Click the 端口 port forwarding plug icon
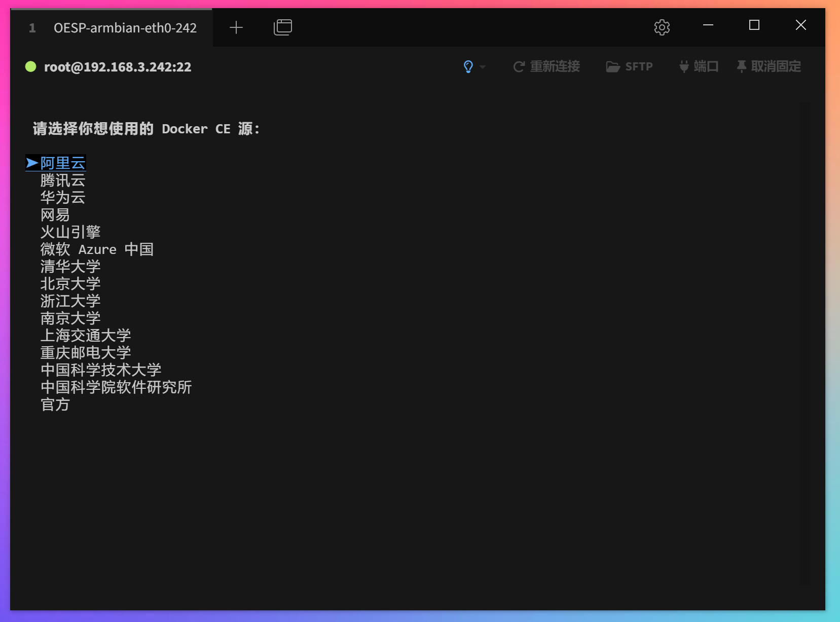 683,66
